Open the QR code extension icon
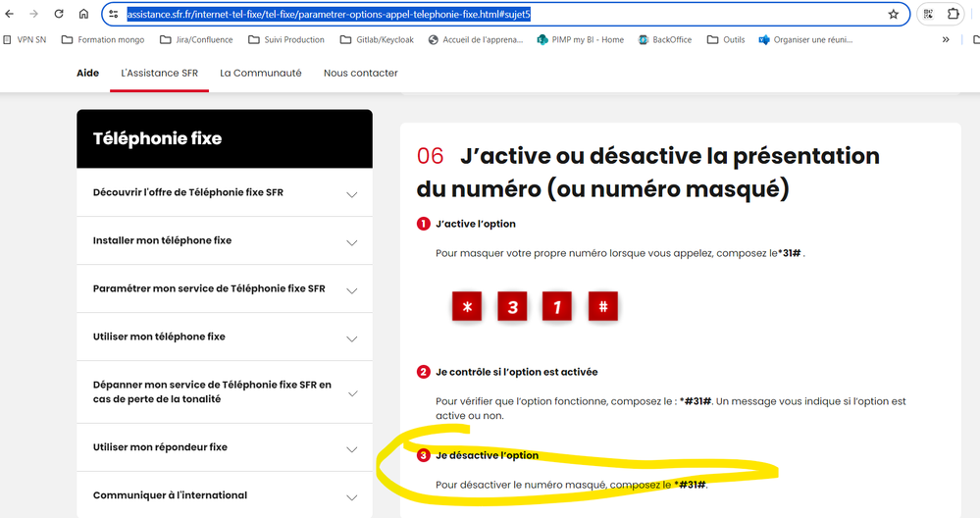 click(928, 14)
